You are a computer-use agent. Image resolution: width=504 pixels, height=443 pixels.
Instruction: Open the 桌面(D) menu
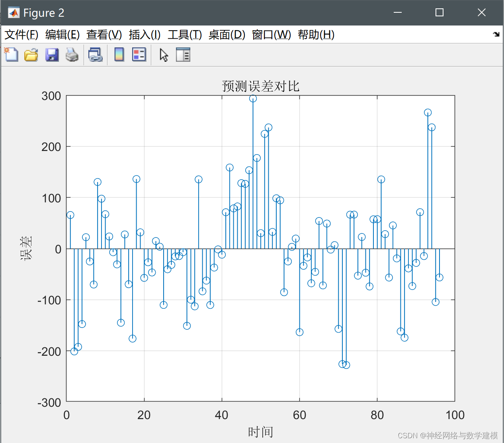click(x=227, y=35)
